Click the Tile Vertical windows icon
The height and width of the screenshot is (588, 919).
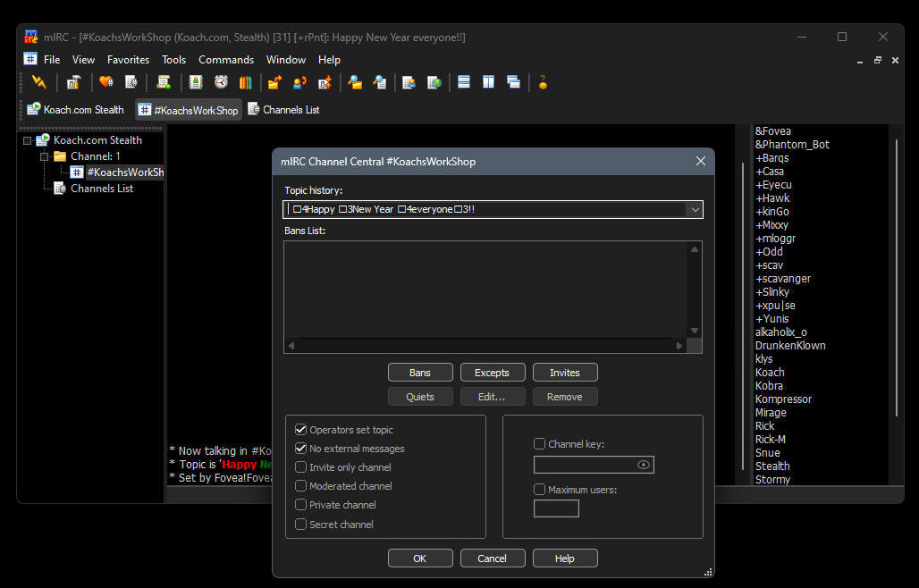coord(488,82)
